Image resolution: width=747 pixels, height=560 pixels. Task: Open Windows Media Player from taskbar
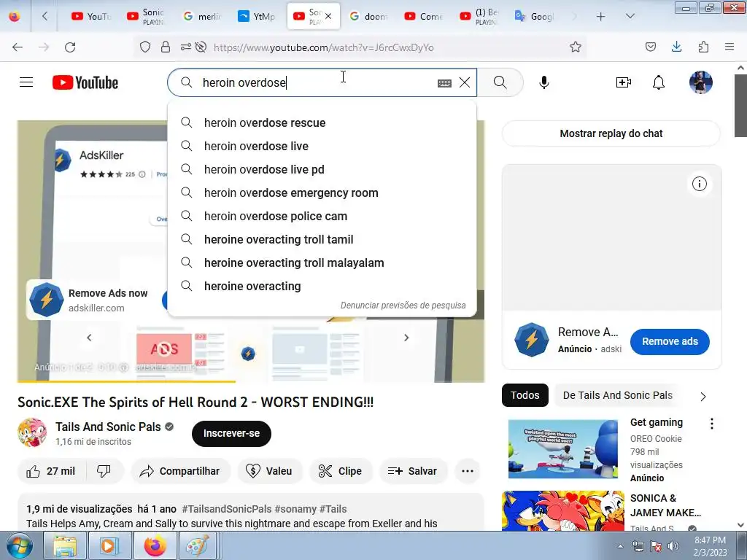pyautogui.click(x=109, y=545)
